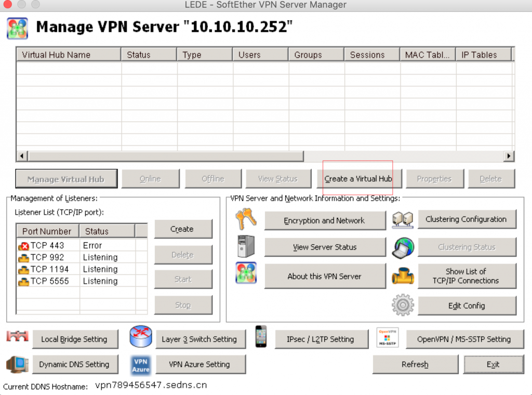
Task: Open IPsec / L2TP Setting
Action: [x=321, y=339]
